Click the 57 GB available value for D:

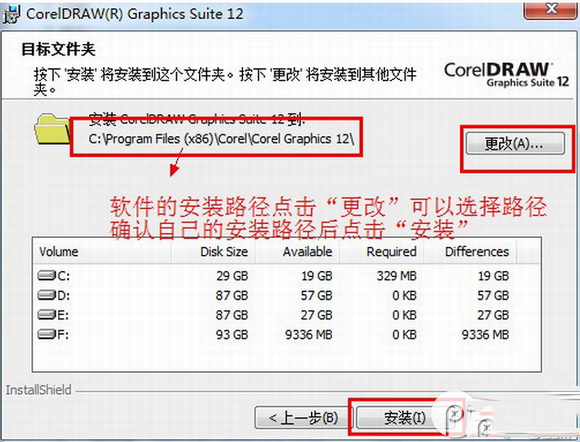point(316,295)
